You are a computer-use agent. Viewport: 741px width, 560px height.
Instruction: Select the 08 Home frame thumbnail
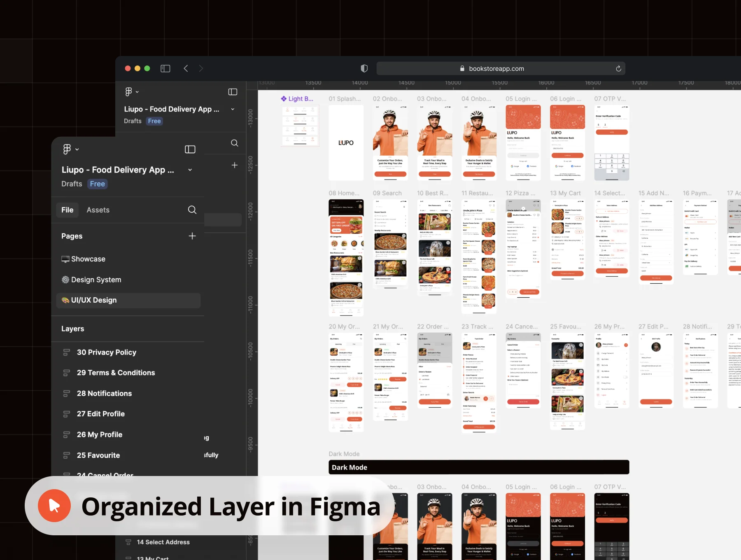pyautogui.click(x=346, y=258)
